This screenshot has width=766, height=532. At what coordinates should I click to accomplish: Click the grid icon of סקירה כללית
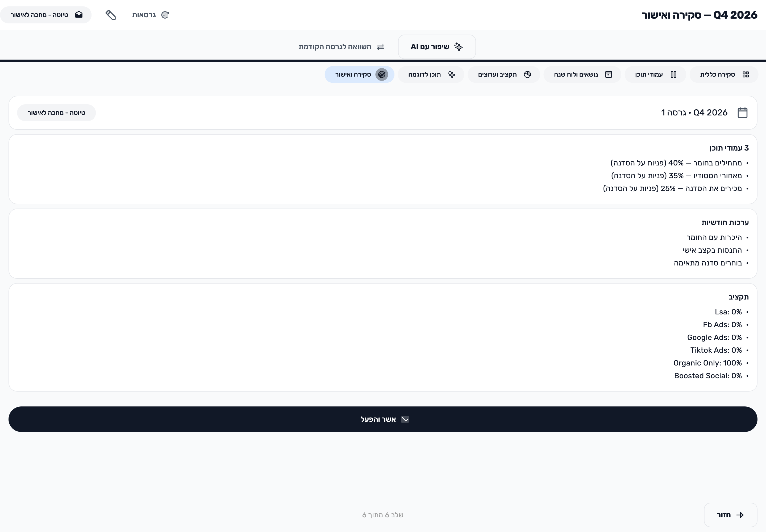pyautogui.click(x=746, y=75)
